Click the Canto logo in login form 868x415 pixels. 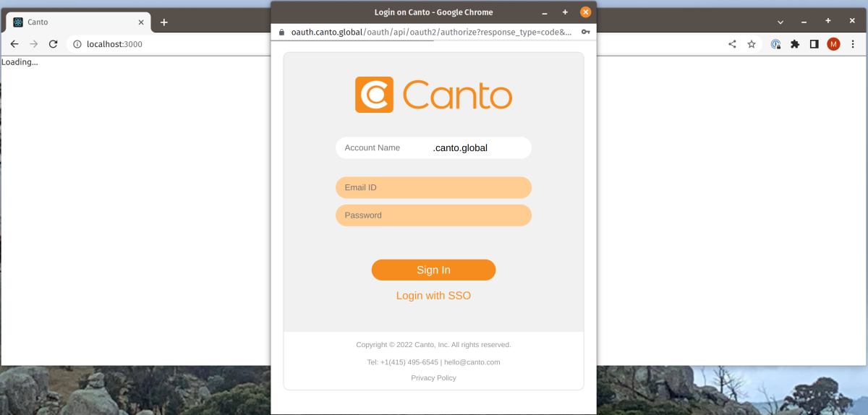pos(433,95)
